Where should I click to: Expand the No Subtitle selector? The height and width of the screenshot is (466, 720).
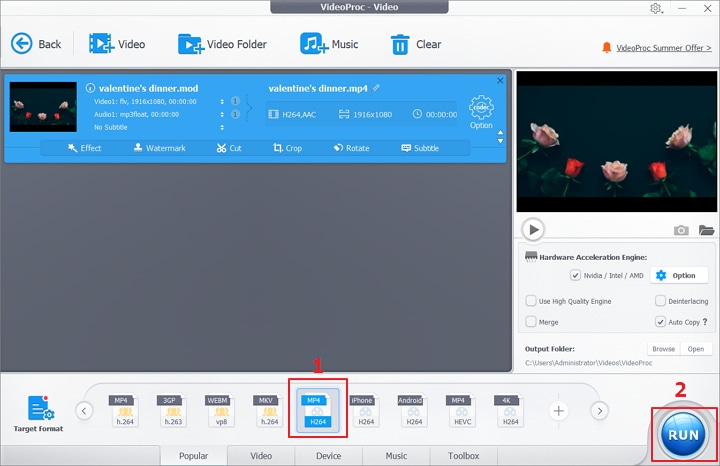coord(222,127)
